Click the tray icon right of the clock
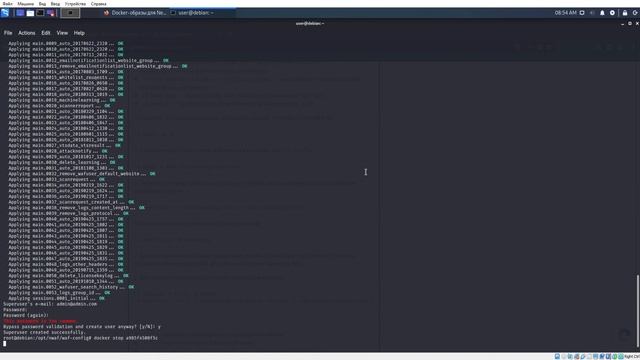640x360 pixels. pyautogui.click(x=582, y=13)
